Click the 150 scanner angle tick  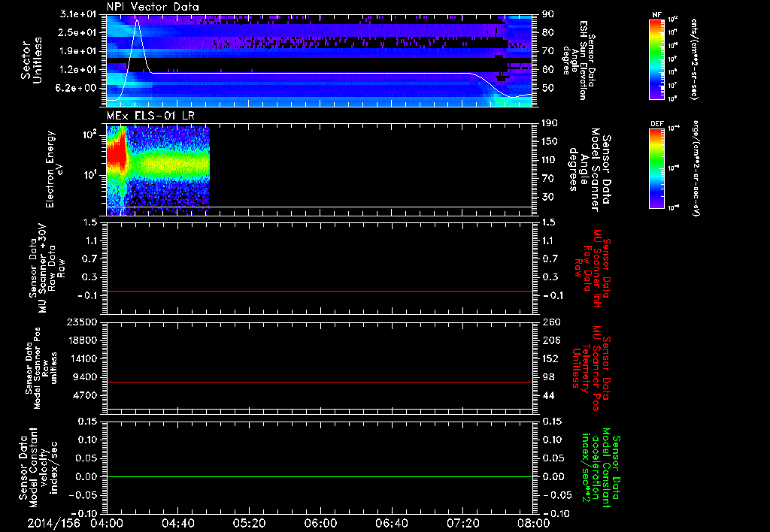tap(550, 142)
